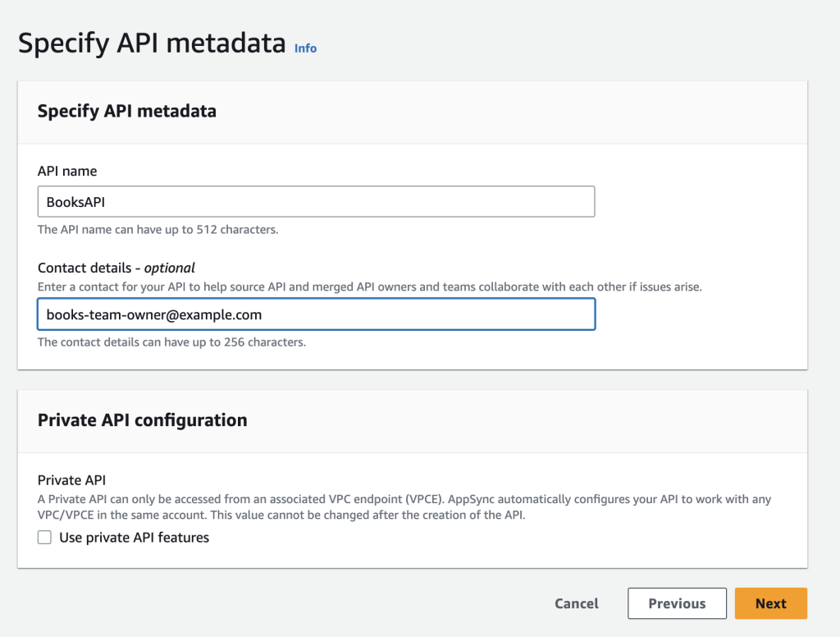This screenshot has height=637, width=840.
Task: Click the Private API configuration header
Action: point(141,419)
